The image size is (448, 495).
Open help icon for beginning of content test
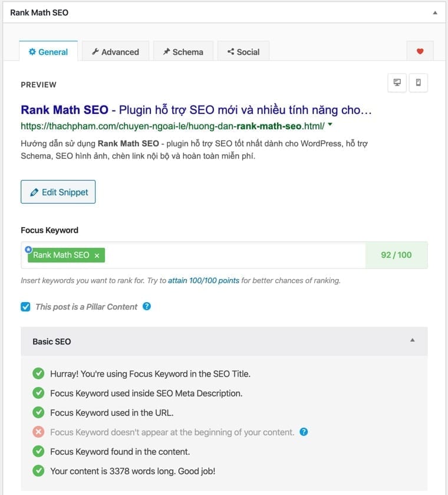[x=304, y=432]
